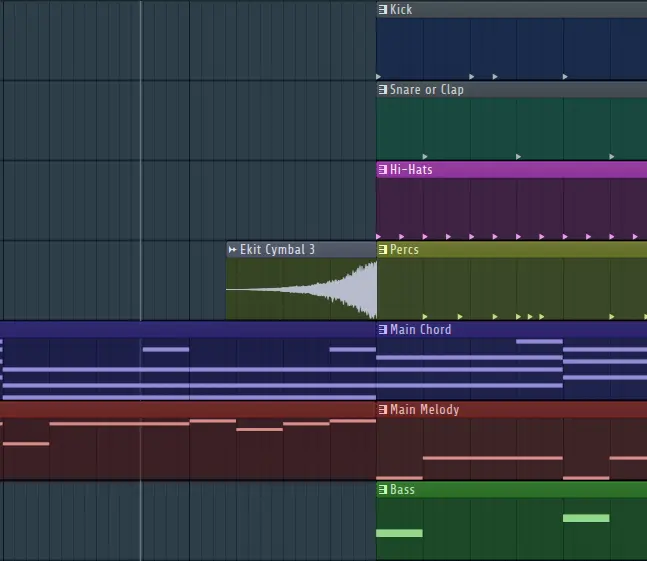
Task: Click the Hi-Hats clip menu icon
Action: click(383, 170)
